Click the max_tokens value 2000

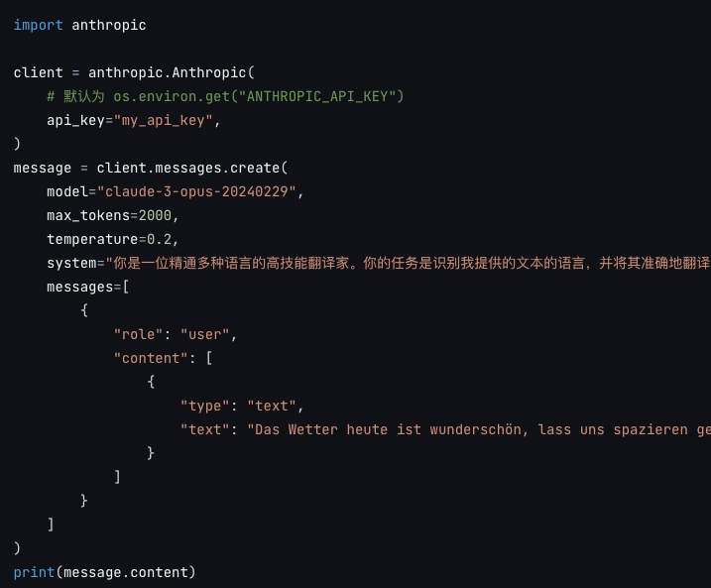155,215
